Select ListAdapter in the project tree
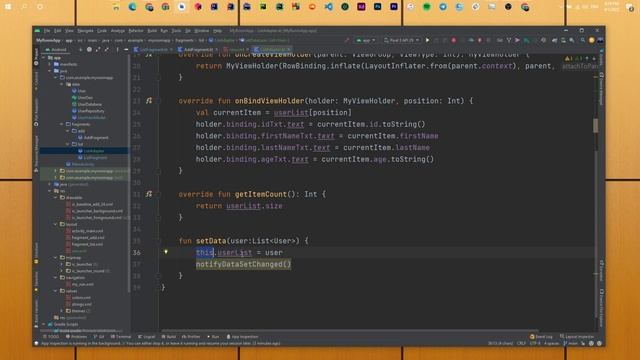The width and height of the screenshot is (640, 360). pyautogui.click(x=93, y=151)
